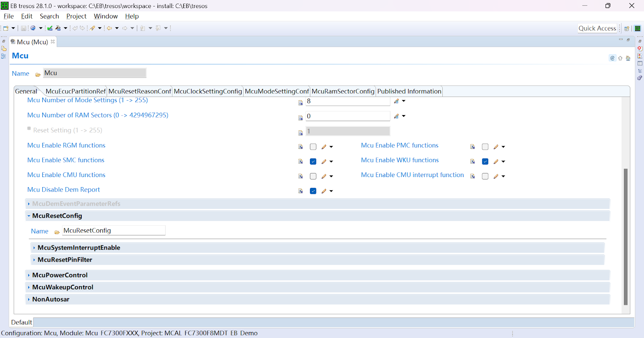This screenshot has width=644, height=338.
Task: Open dropdown next to RAM Sectors value
Action: pyautogui.click(x=404, y=116)
